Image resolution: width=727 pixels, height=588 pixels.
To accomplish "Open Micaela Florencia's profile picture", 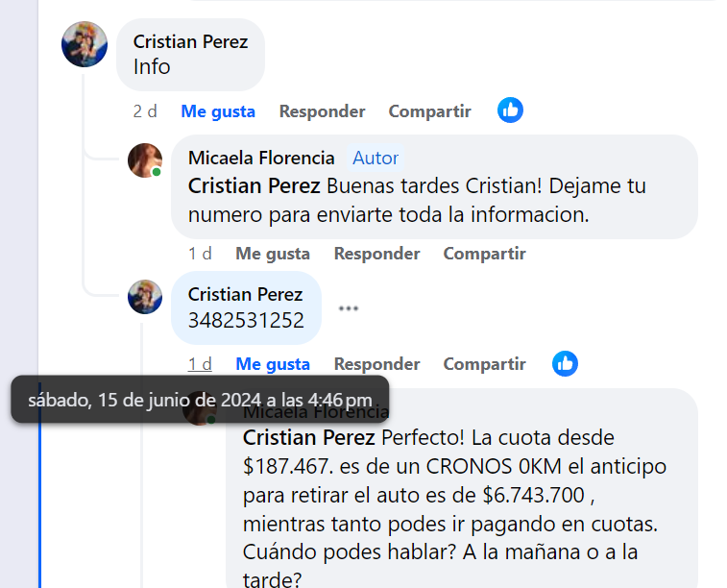I will [x=145, y=160].
